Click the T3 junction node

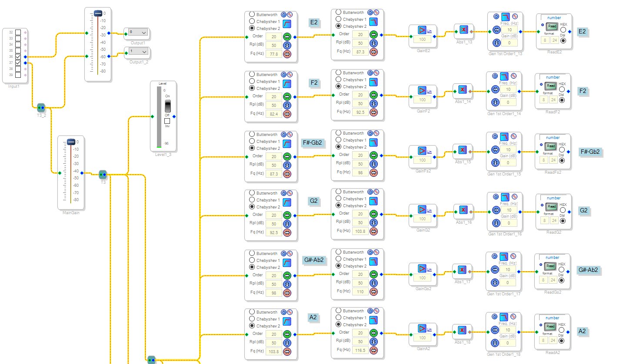[x=103, y=175]
